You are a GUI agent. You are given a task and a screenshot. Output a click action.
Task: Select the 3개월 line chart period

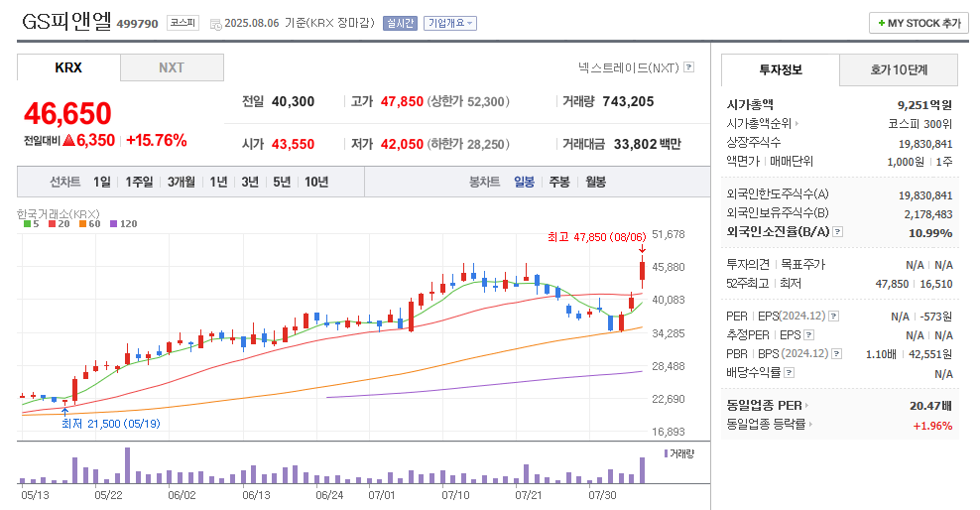point(182,182)
